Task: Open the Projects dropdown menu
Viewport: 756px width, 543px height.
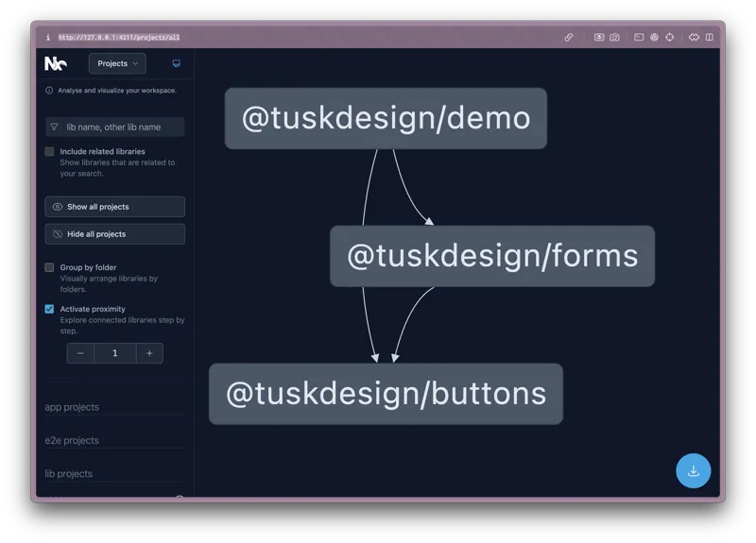Action: click(x=117, y=63)
